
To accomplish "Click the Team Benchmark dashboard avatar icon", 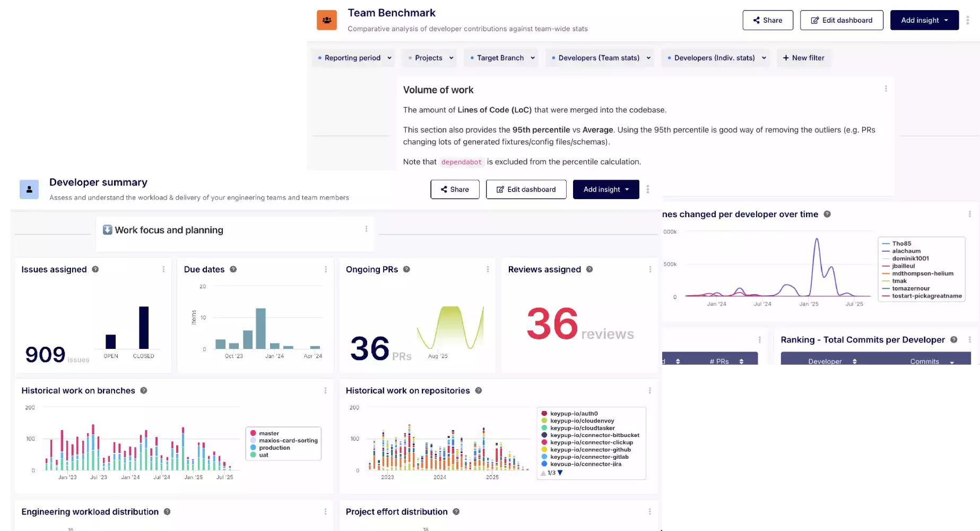I will point(326,20).
